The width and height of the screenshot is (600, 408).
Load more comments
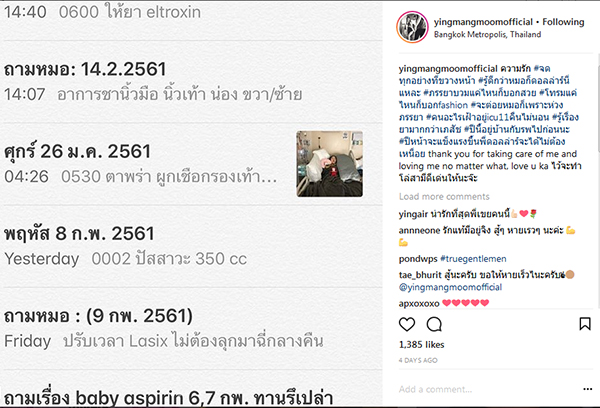point(444,196)
